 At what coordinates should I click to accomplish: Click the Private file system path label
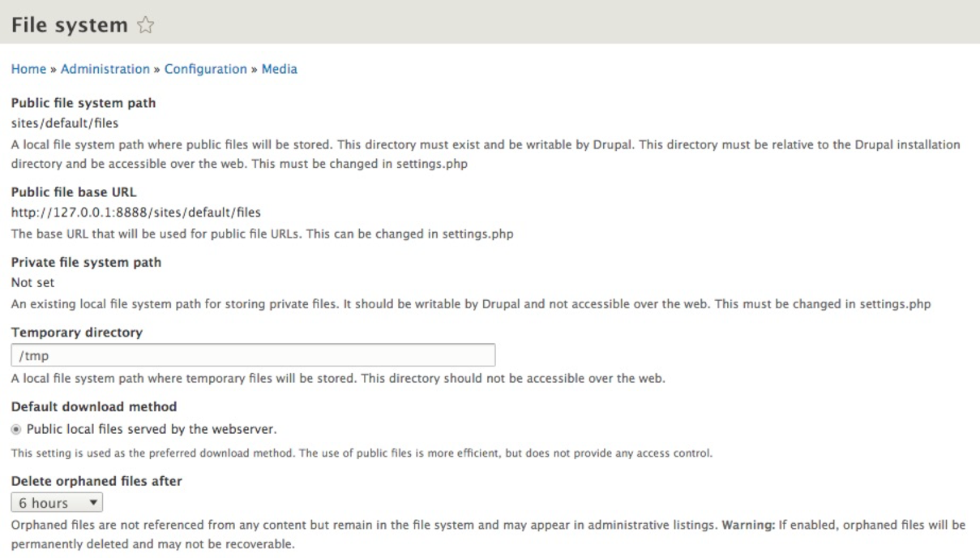coord(86,262)
